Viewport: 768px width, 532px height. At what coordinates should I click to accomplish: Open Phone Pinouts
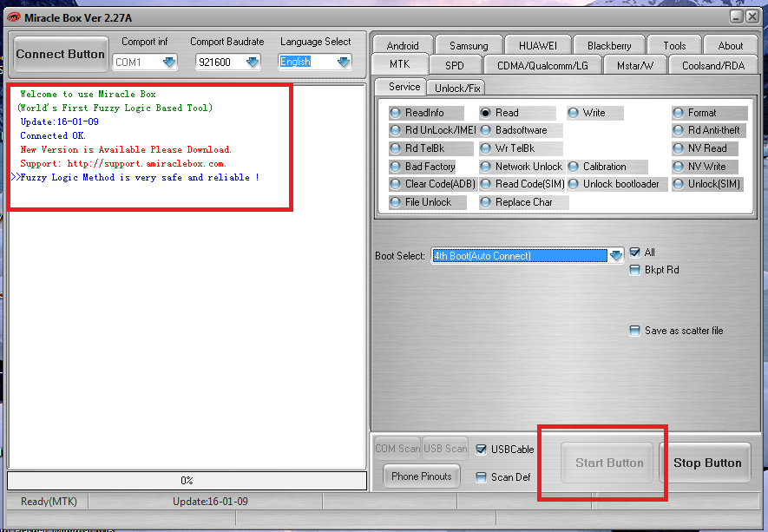tap(422, 476)
